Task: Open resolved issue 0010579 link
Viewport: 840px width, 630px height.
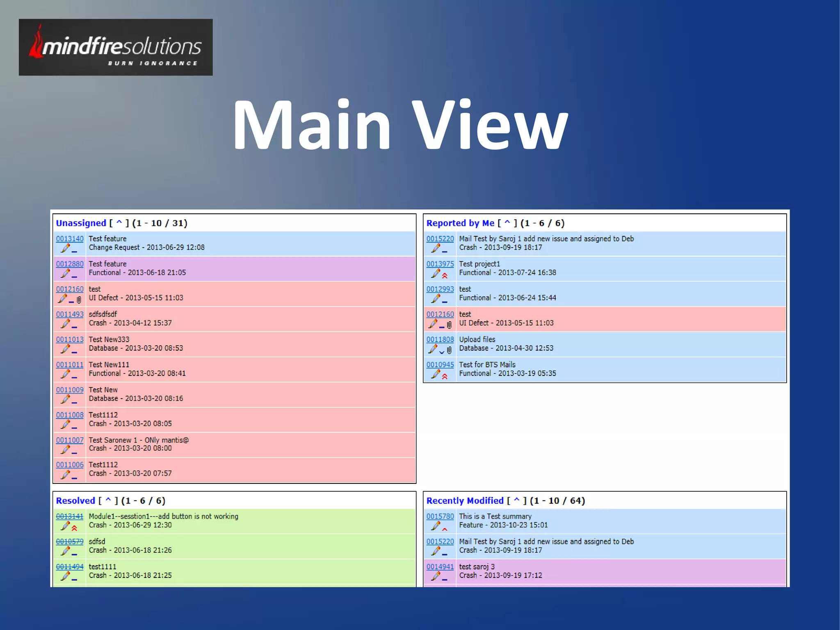Action: 70,541
